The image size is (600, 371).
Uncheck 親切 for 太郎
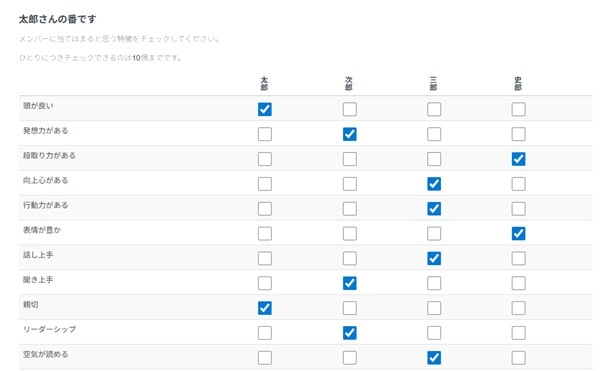click(x=265, y=308)
